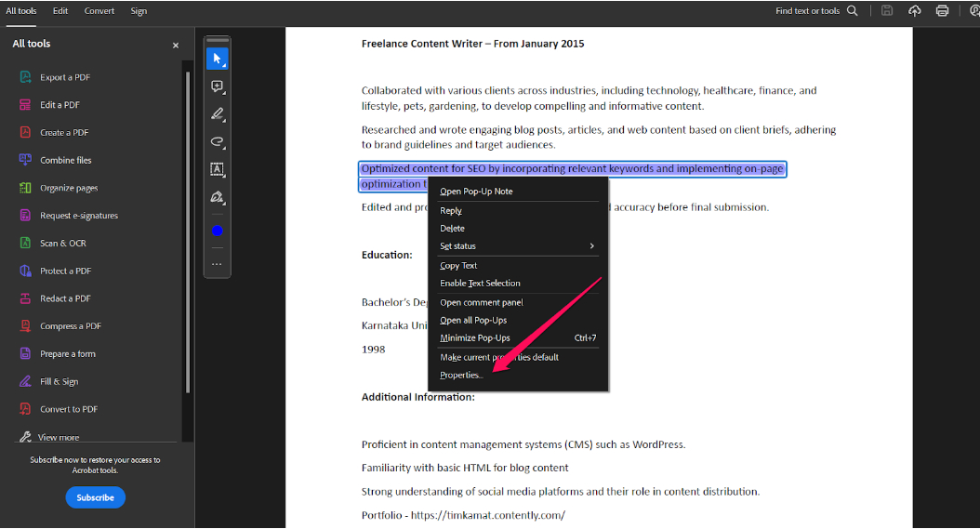Open the Contently portfolio link
Image resolution: width=980 pixels, height=529 pixels.
coord(488,516)
